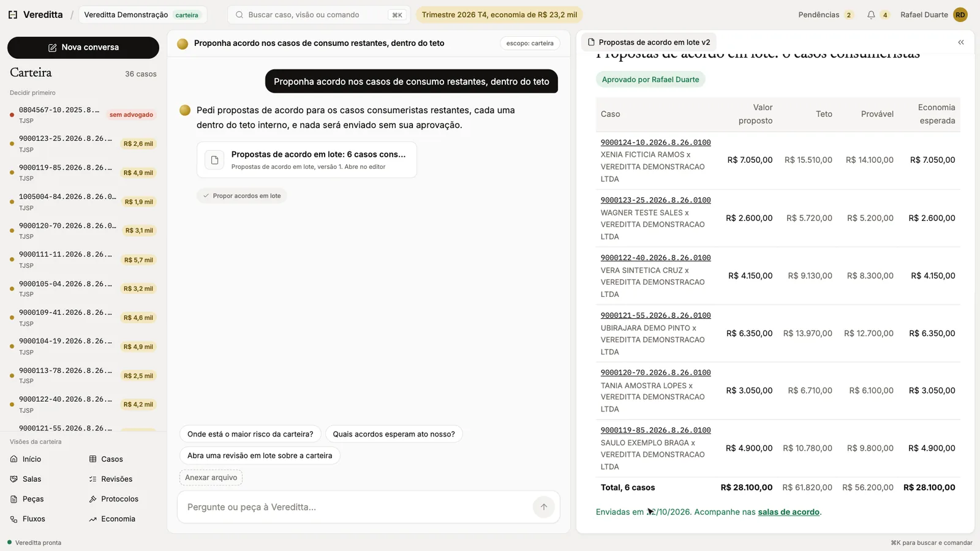
Task: Open the Salas view
Action: [26, 479]
